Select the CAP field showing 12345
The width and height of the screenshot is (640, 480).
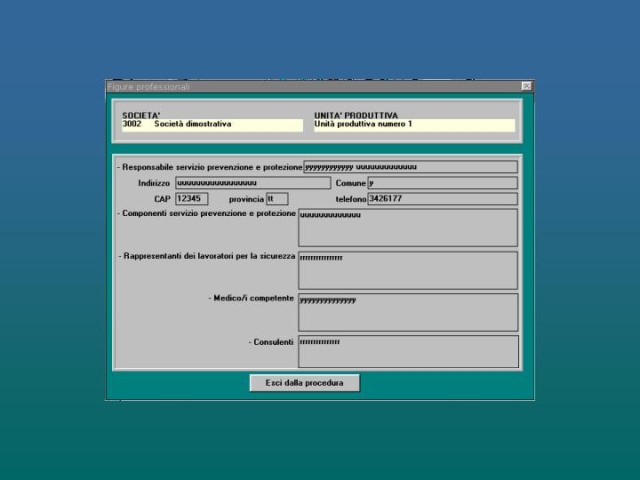pos(191,199)
